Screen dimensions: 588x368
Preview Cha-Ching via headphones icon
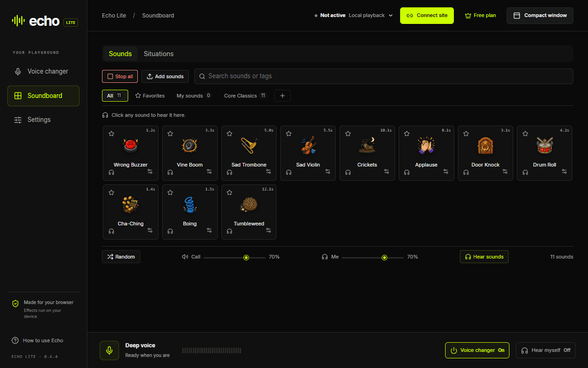pyautogui.click(x=111, y=231)
